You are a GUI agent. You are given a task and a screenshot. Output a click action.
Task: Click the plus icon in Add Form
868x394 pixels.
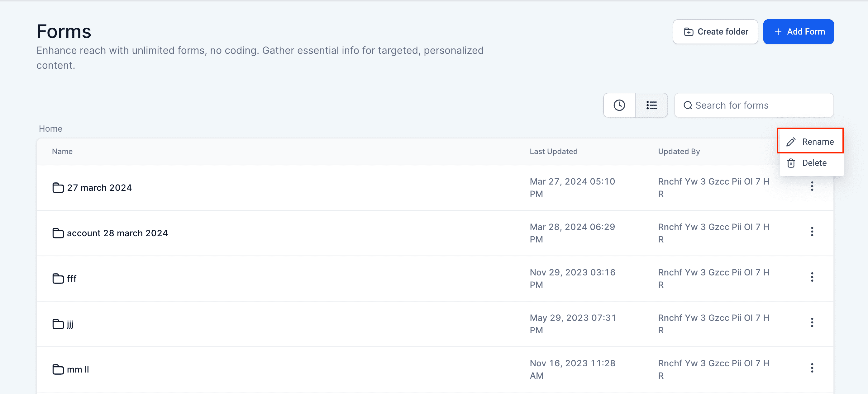pyautogui.click(x=778, y=32)
